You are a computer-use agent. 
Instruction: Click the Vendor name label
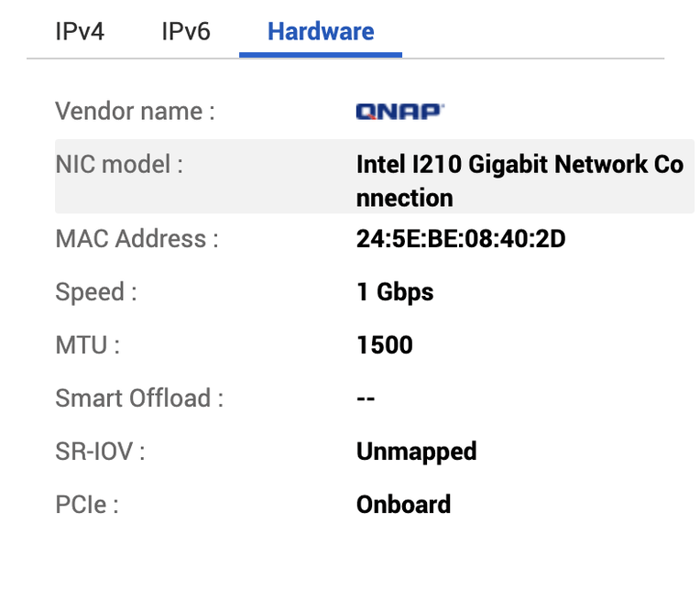(135, 111)
